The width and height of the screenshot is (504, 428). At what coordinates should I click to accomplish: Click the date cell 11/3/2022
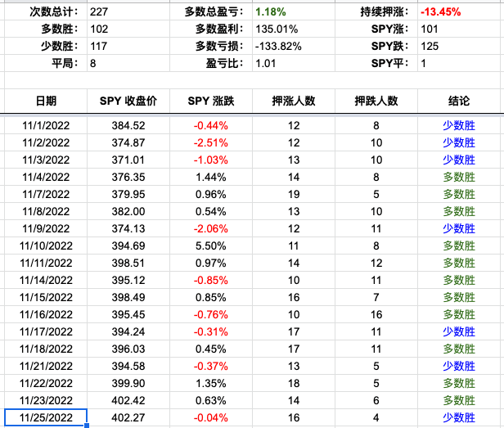46,160
